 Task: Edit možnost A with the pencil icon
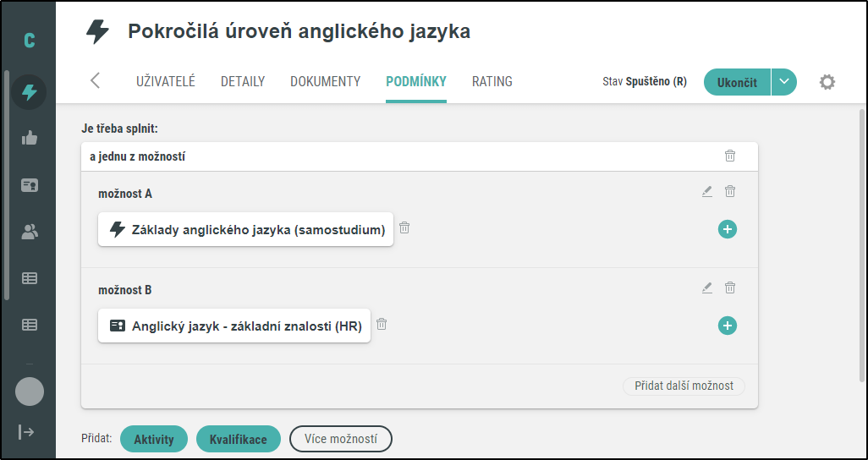[x=707, y=192]
